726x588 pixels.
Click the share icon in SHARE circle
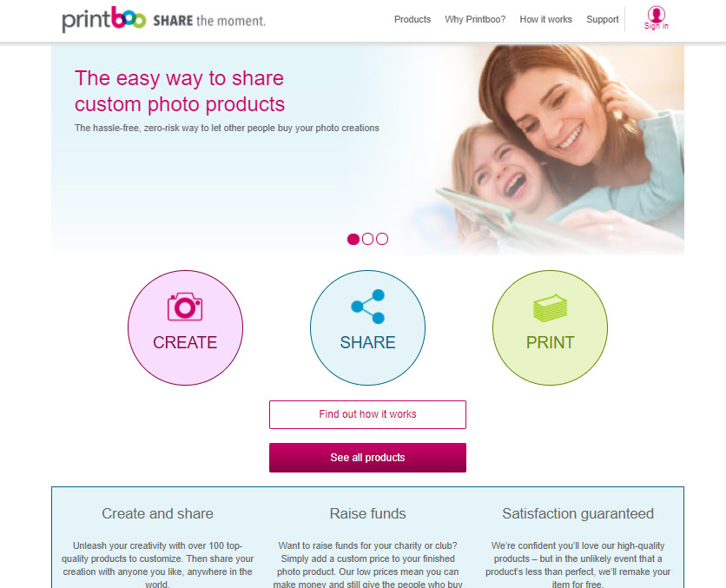click(368, 306)
